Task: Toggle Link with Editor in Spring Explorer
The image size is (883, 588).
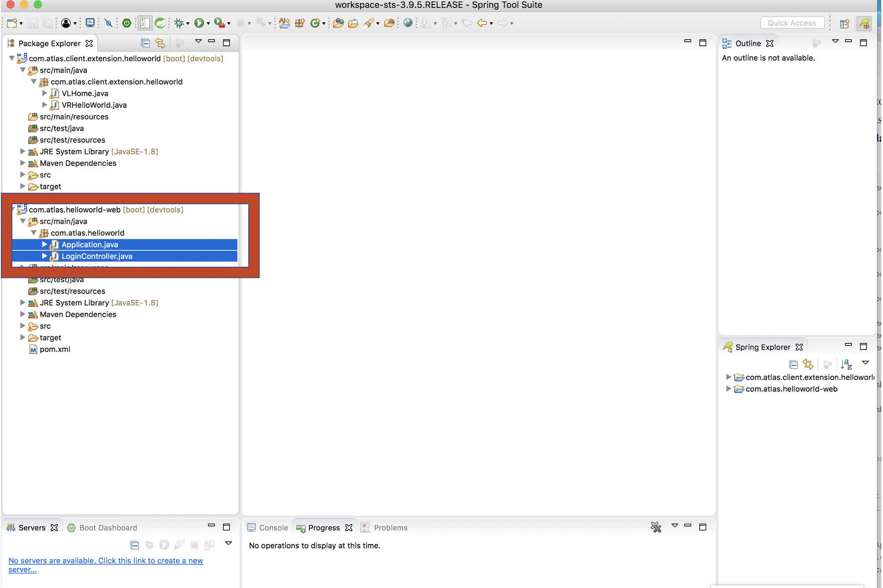Action: tap(808, 364)
